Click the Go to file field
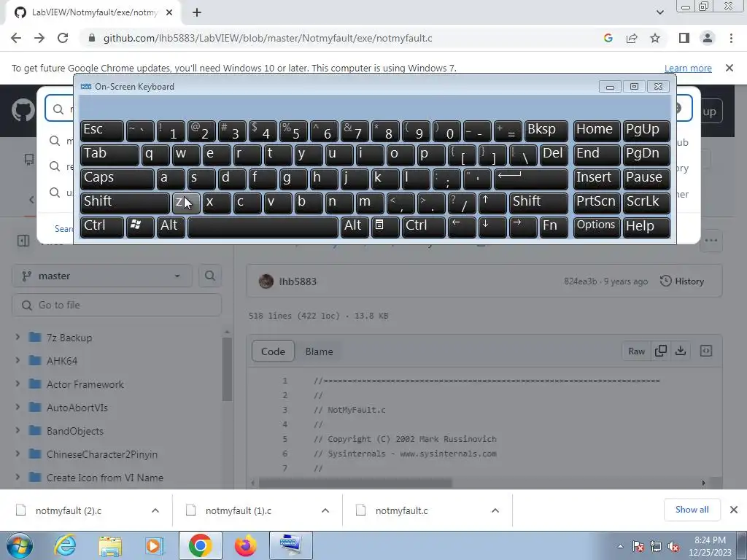747x560 pixels. [x=117, y=305]
